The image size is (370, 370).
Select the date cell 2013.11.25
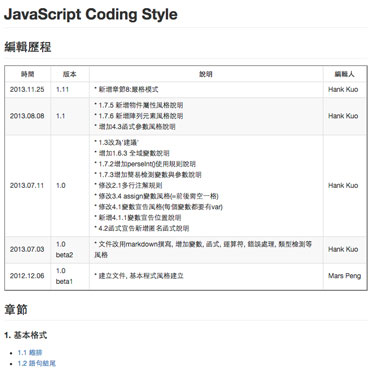(27, 89)
